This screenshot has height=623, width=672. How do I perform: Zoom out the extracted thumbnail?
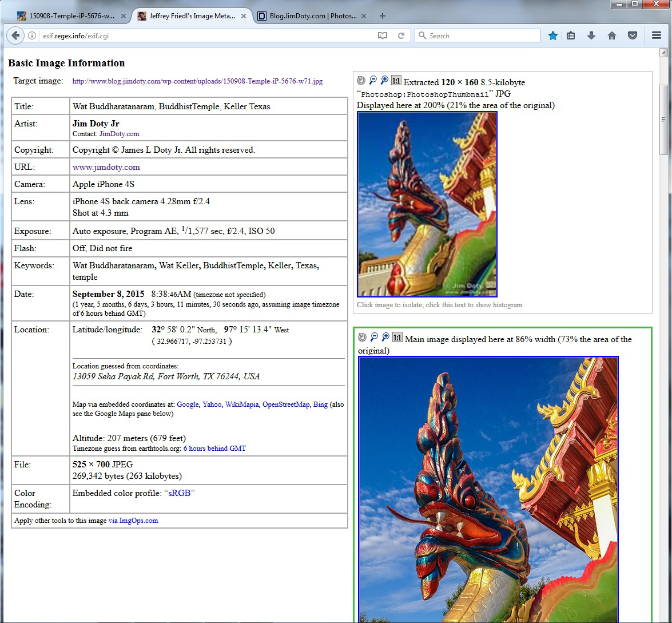tap(373, 80)
